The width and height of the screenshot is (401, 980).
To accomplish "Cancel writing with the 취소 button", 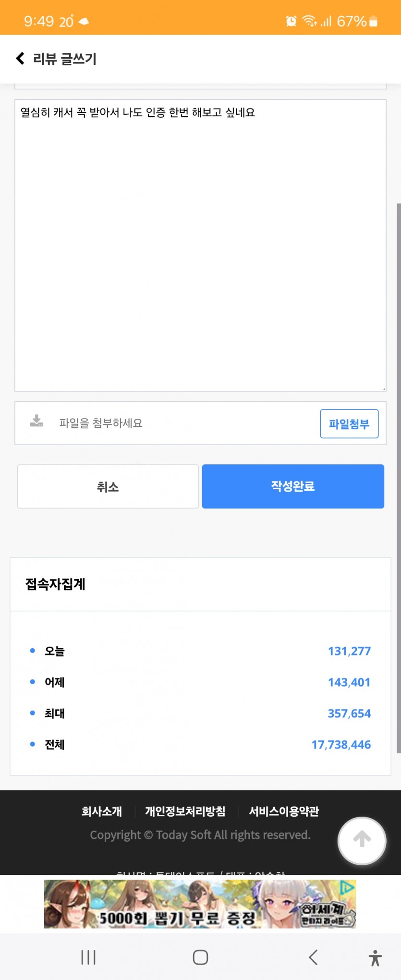I will pos(108,486).
